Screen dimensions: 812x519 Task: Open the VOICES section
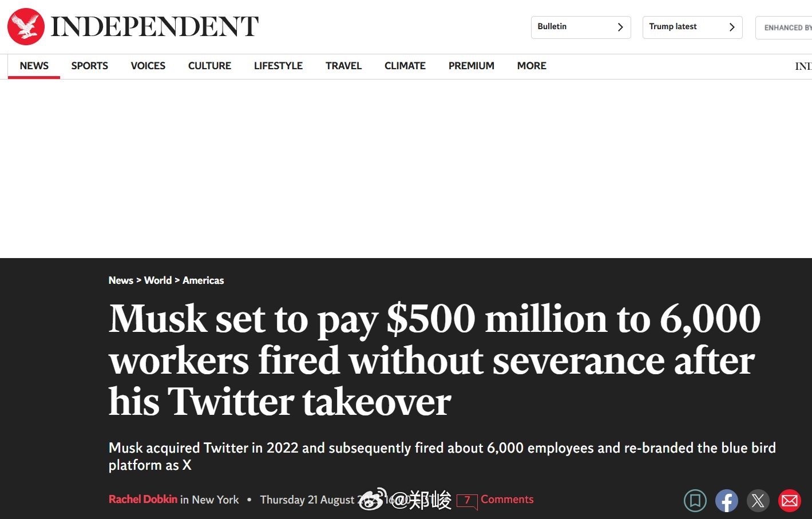148,66
